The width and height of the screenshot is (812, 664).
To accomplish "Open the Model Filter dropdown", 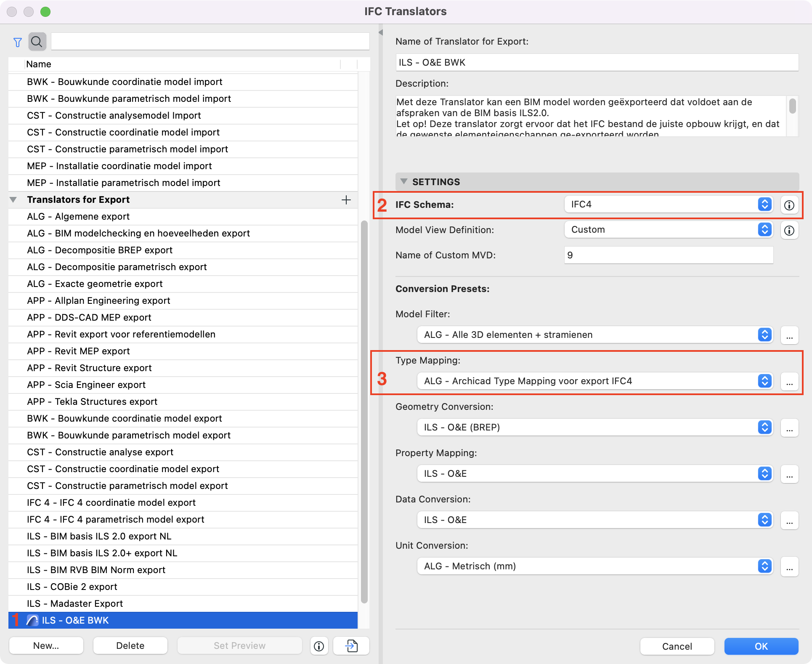I will click(595, 335).
